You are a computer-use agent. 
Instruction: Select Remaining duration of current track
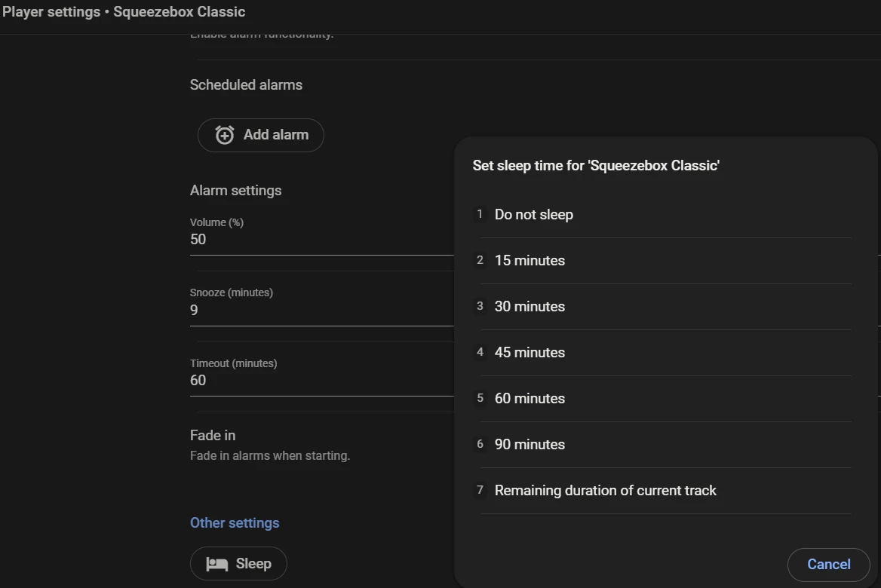[x=605, y=491]
